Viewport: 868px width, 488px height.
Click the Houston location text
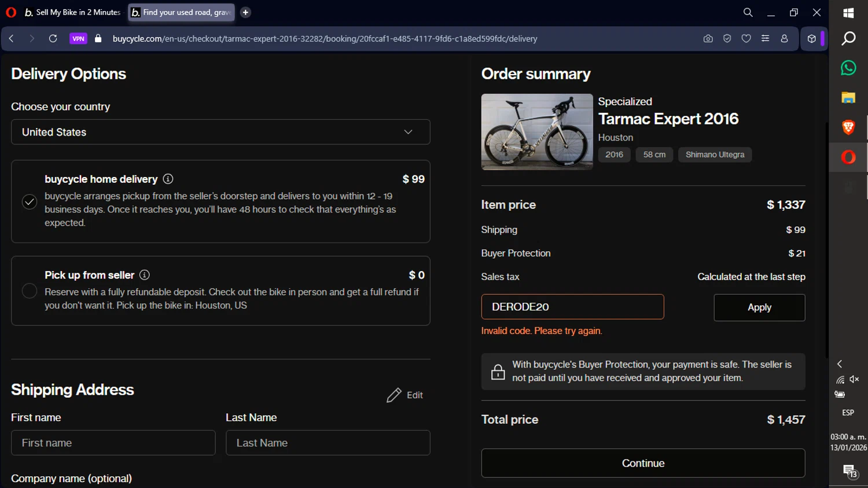616,138
